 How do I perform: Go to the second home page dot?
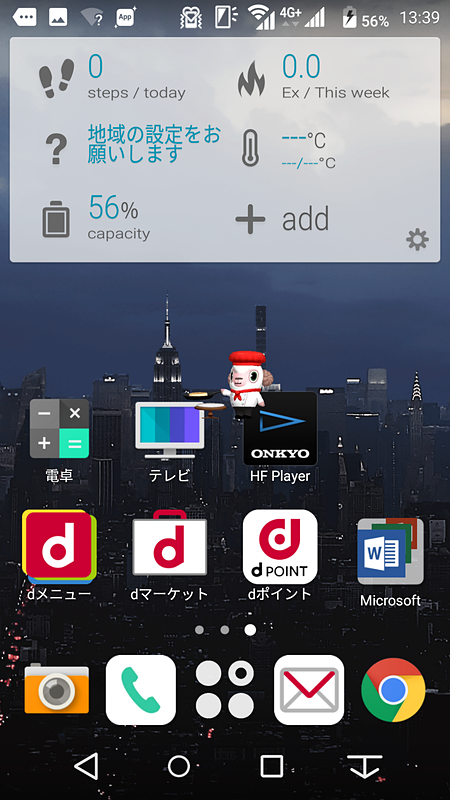click(224, 630)
